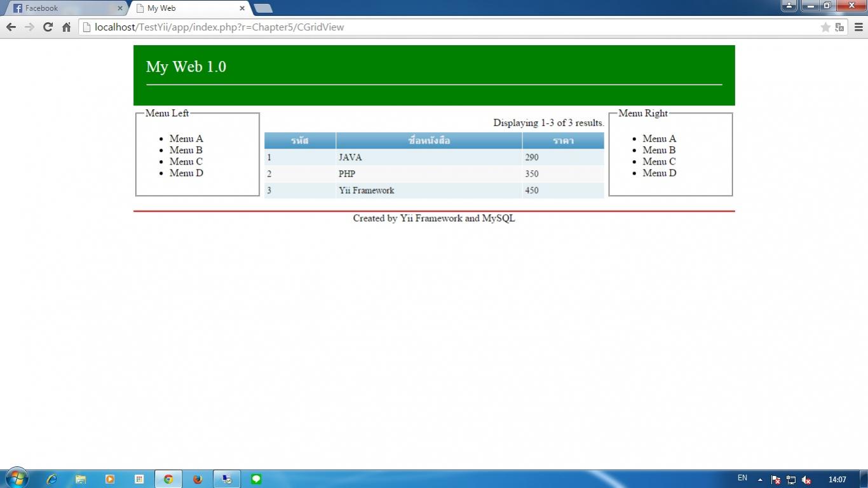868x488 pixels.
Task: Click the browser forward arrow
Action: pyautogui.click(x=29, y=27)
